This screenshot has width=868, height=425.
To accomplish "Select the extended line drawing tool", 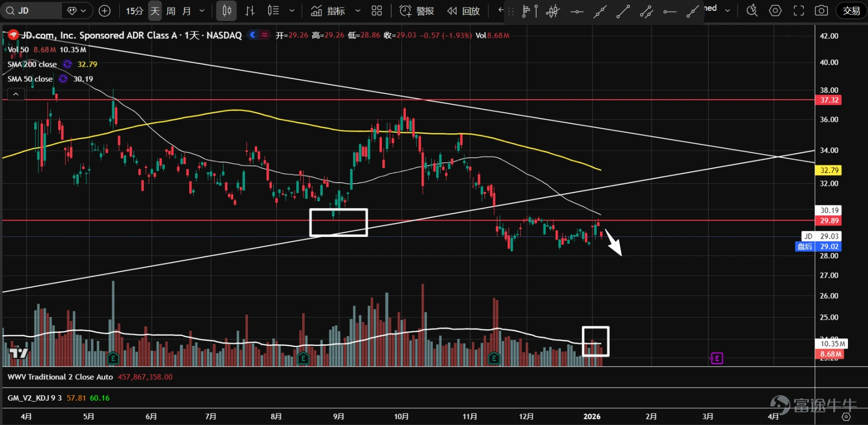I will (x=599, y=11).
